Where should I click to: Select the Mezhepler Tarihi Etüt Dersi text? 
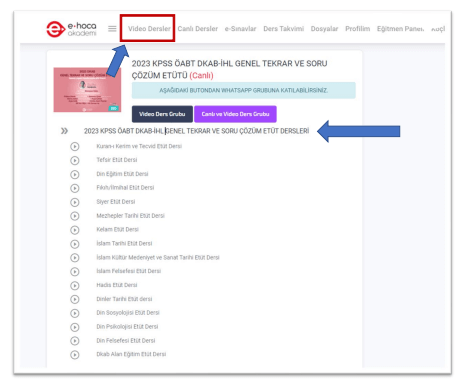click(x=130, y=216)
